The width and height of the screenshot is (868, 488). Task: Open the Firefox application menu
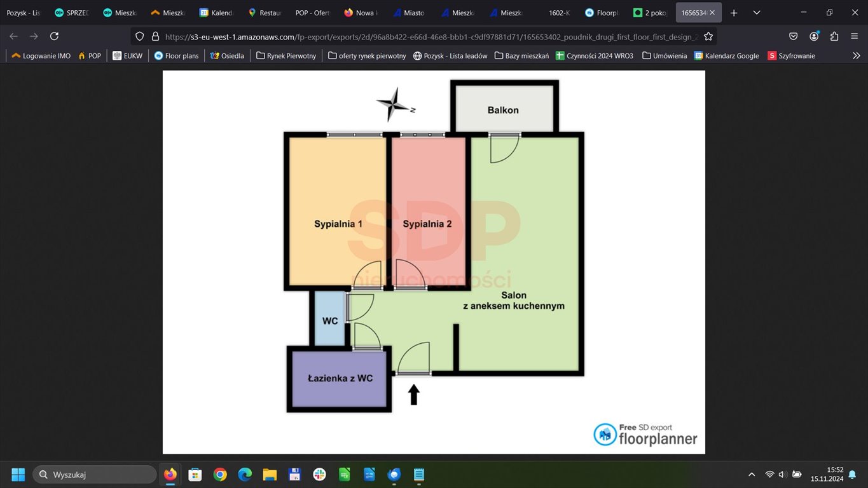(x=855, y=36)
